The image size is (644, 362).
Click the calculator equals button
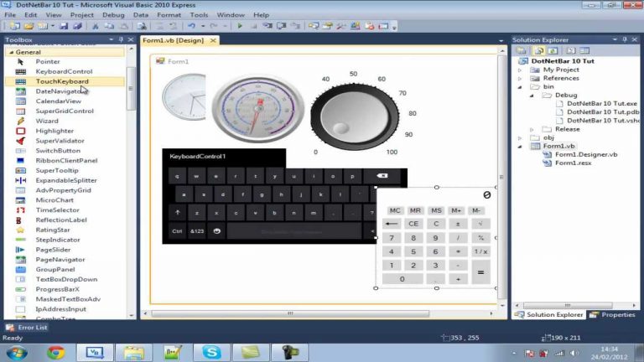click(480, 272)
